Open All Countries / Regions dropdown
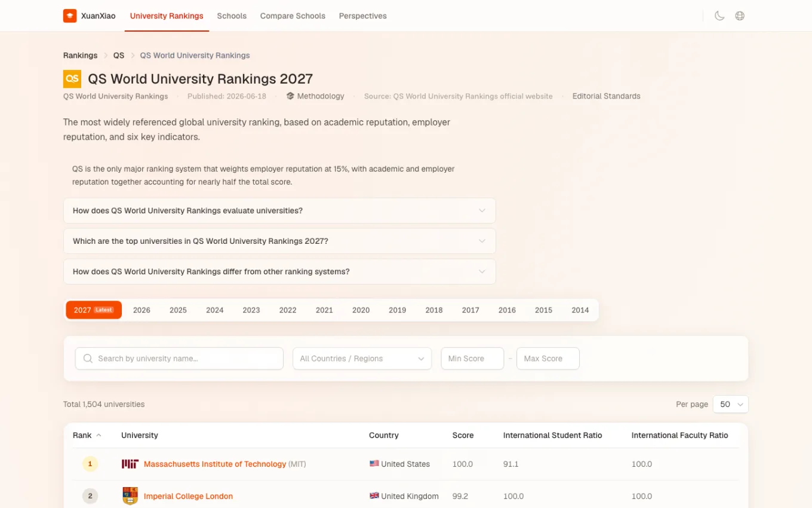Screen dimensions: 812x508 (362, 359)
